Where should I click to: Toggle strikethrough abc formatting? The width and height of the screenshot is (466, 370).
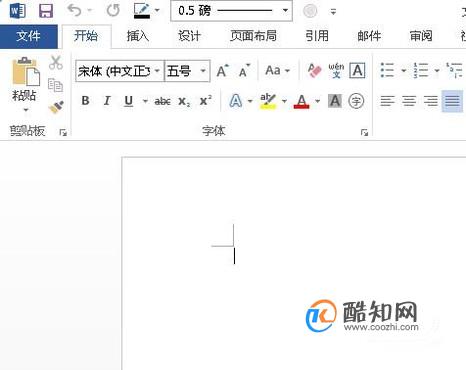163,101
